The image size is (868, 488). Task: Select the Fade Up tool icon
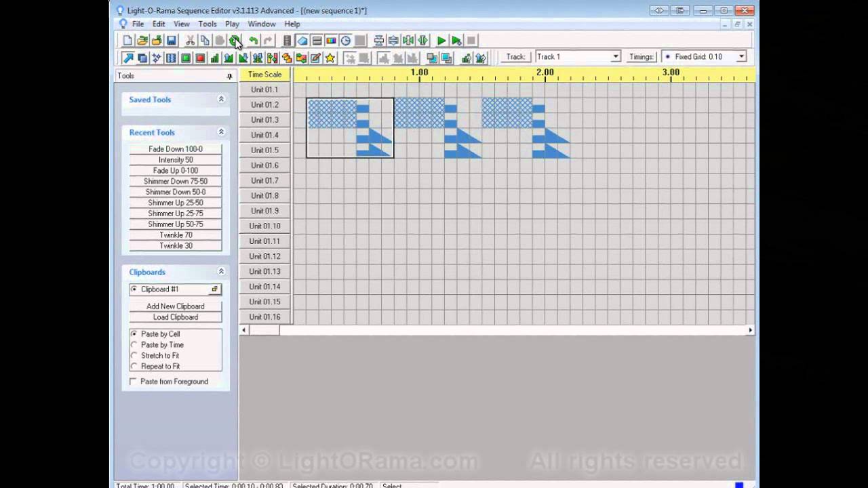tap(229, 58)
